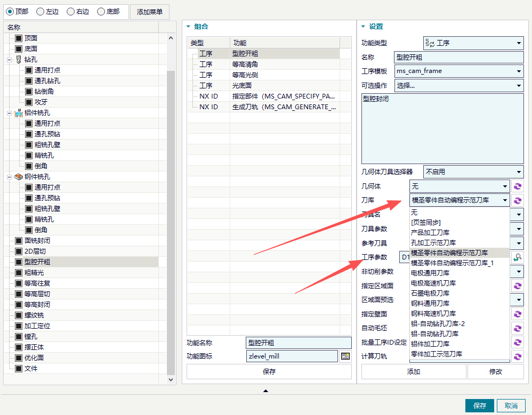Click black square icon of 粗精光
Image resolution: width=532 pixels, height=415 pixels.
coord(19,273)
